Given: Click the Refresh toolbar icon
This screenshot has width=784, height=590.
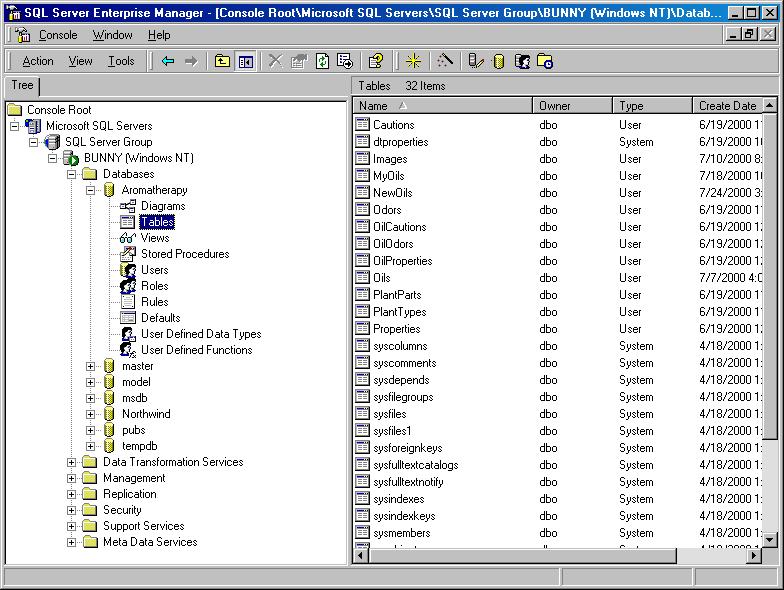Looking at the screenshot, I should [x=322, y=61].
